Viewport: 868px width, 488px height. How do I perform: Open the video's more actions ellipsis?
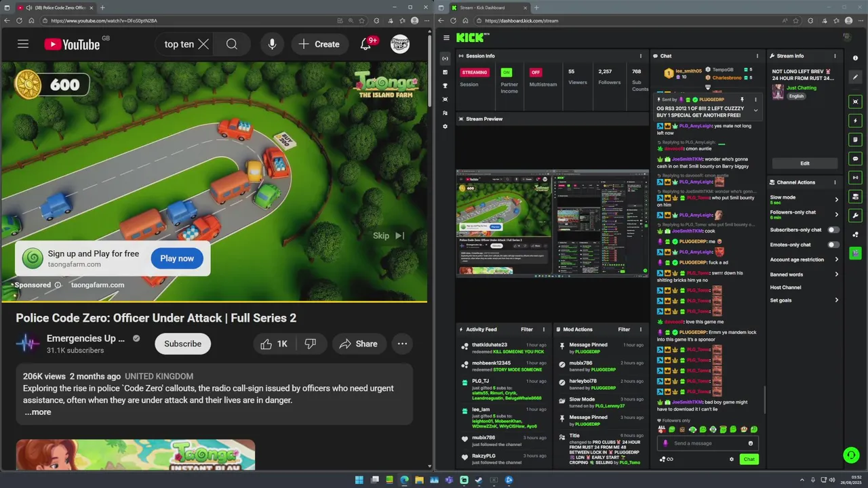402,344
